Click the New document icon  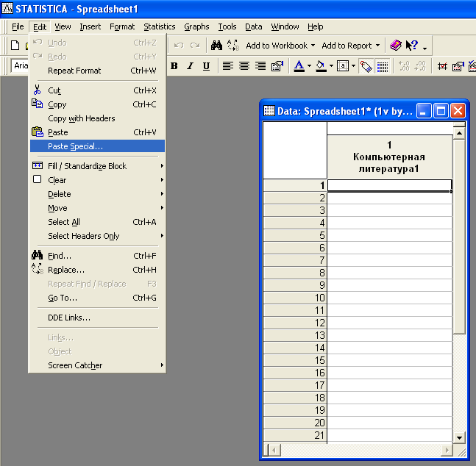pos(15,46)
